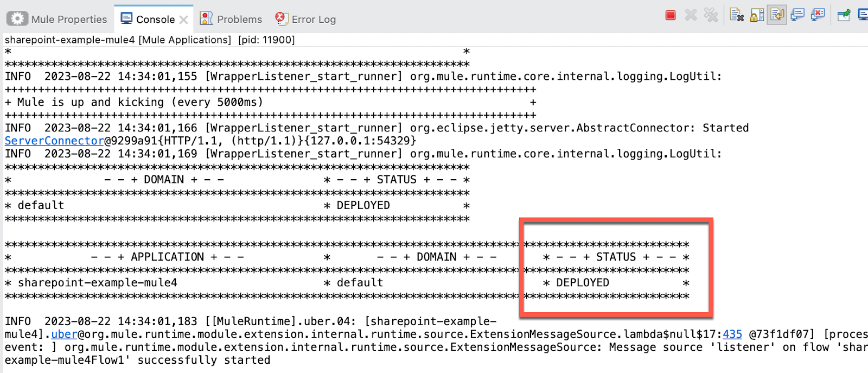This screenshot has width=868, height=373.
Task: Click the 14:34:01,155 timestamp log line
Action: tap(363, 77)
